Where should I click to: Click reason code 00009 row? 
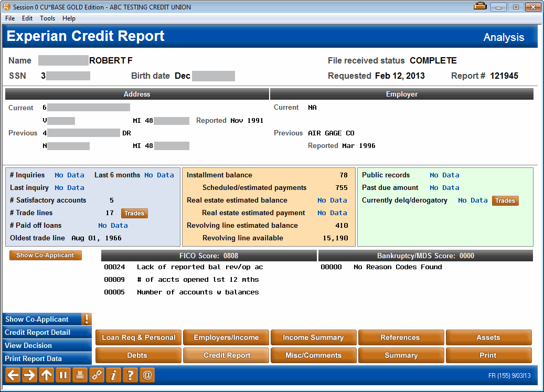tap(181, 280)
